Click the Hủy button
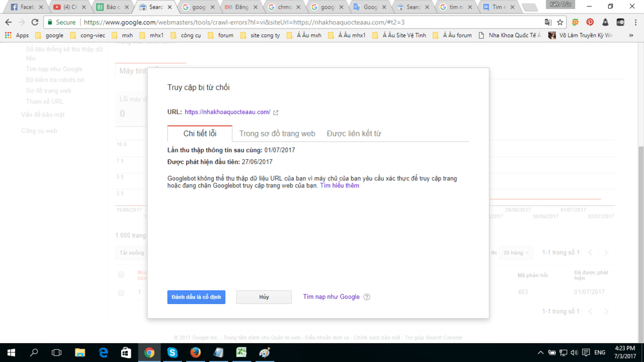Image resolution: width=644 pixels, height=362 pixels. coord(264,297)
